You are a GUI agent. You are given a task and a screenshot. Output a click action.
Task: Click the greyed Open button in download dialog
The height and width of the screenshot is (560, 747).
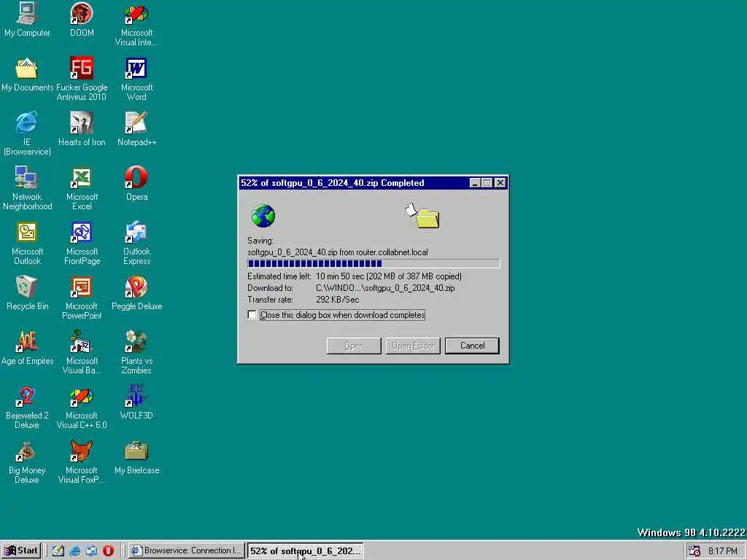click(354, 346)
